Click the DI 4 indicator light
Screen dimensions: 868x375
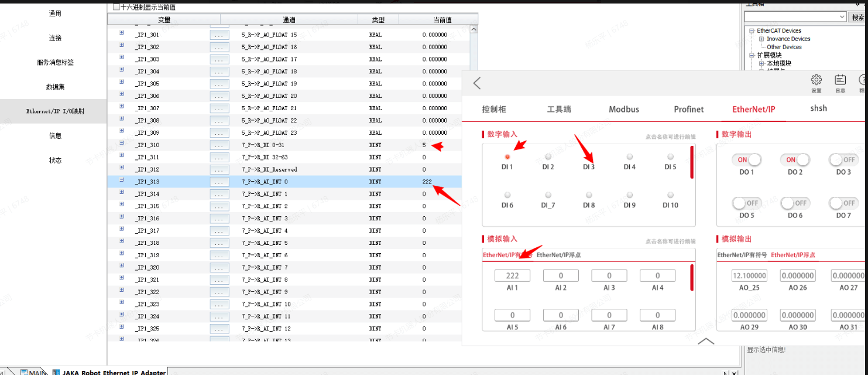pyautogui.click(x=630, y=157)
